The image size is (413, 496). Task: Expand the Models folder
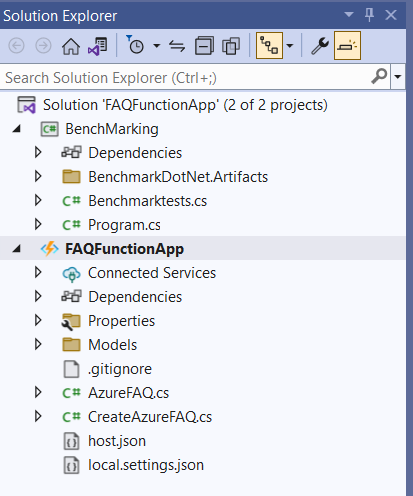[38, 344]
